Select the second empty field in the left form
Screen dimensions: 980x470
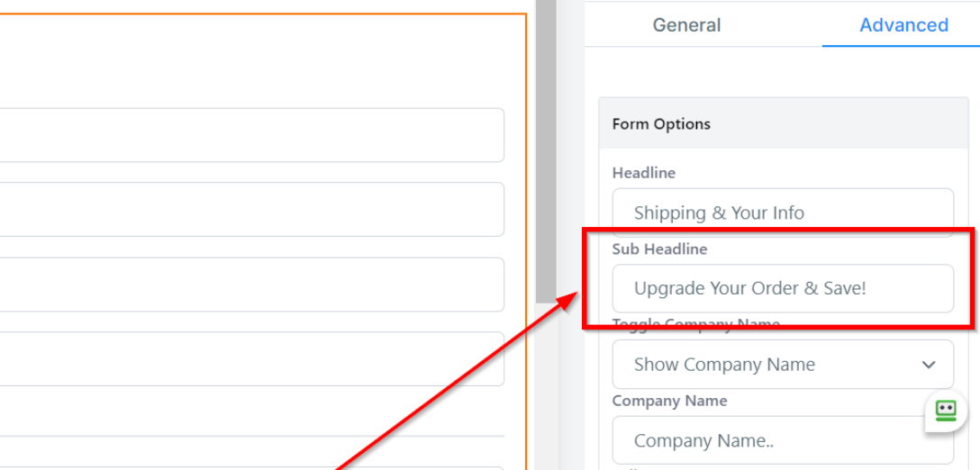250,210
